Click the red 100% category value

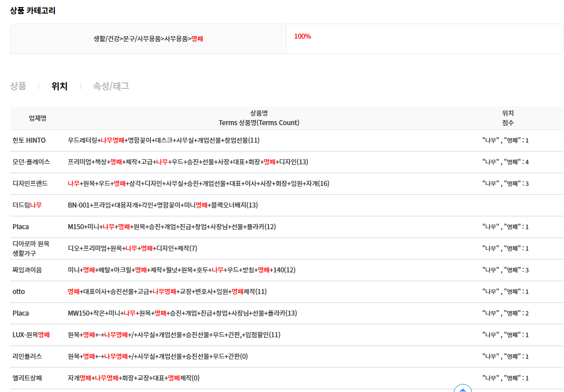tap(302, 36)
